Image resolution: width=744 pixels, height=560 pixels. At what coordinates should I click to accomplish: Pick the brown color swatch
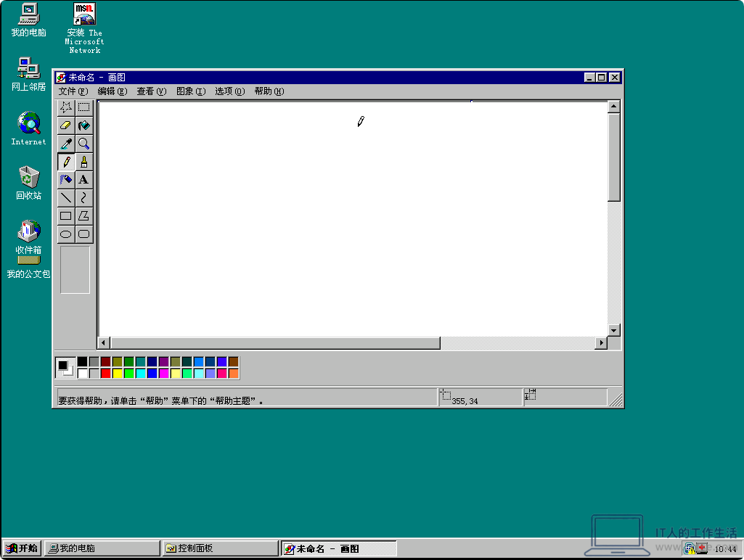click(x=234, y=362)
